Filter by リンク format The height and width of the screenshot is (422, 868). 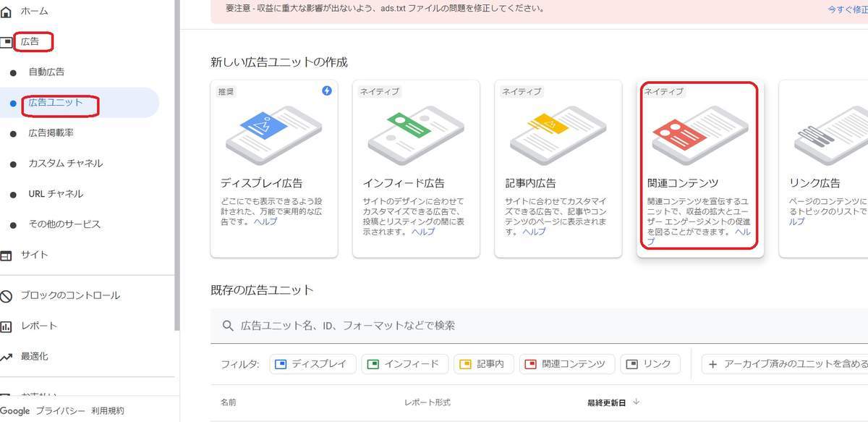point(650,364)
